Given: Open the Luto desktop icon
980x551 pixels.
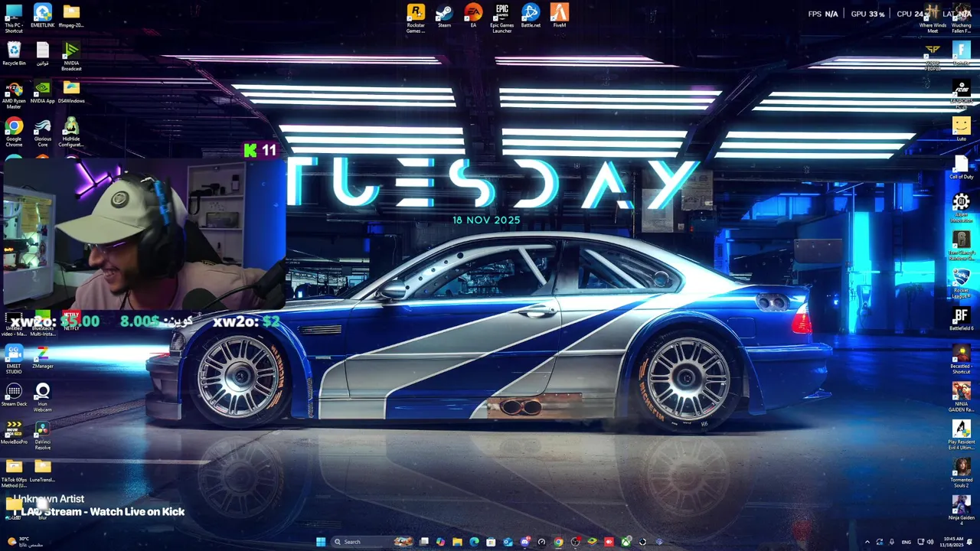Looking at the screenshot, I should (961, 129).
